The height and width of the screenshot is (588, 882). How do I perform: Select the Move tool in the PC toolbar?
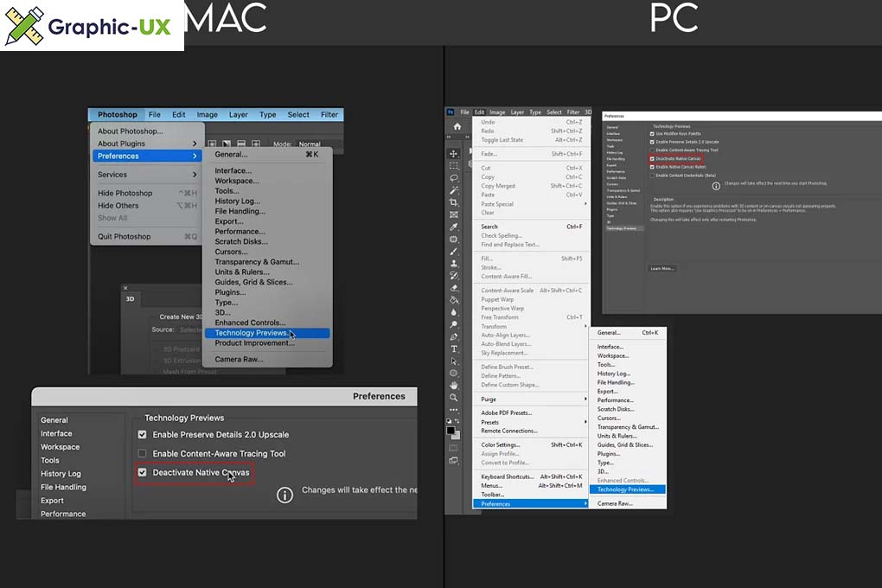454,153
